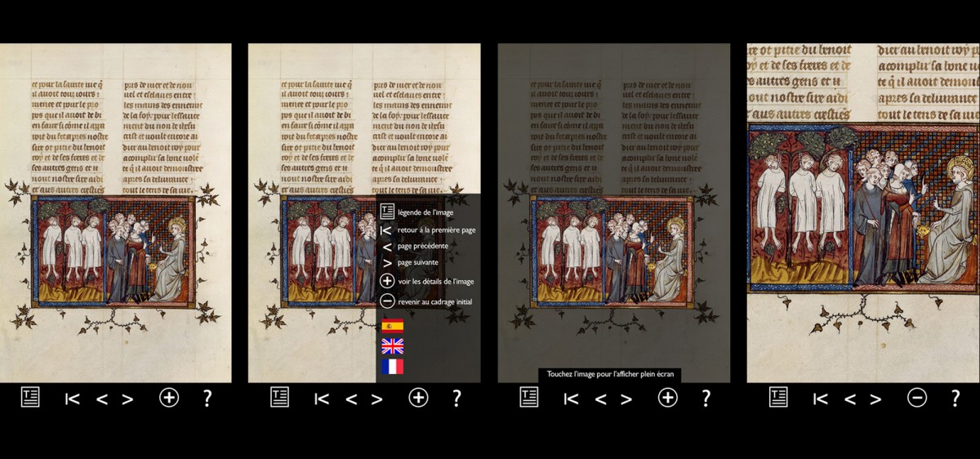Legend icon on toolbar below the help-menu screen
980x459 pixels.
point(279,398)
